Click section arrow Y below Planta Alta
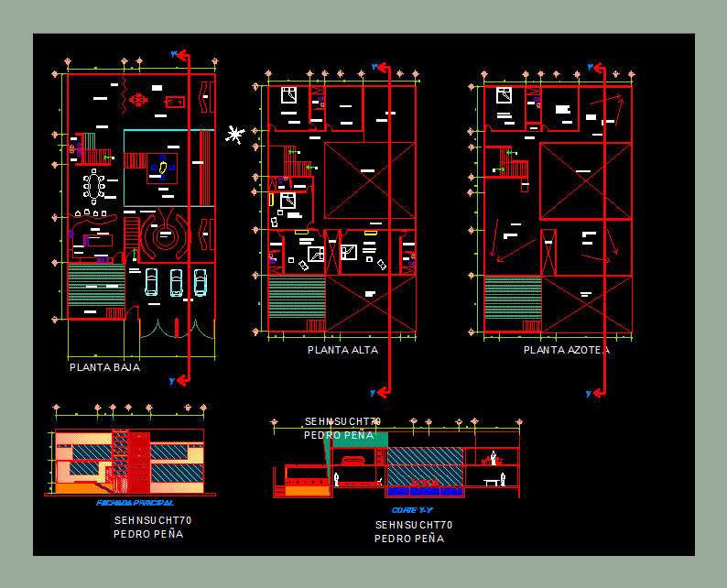 coord(381,393)
